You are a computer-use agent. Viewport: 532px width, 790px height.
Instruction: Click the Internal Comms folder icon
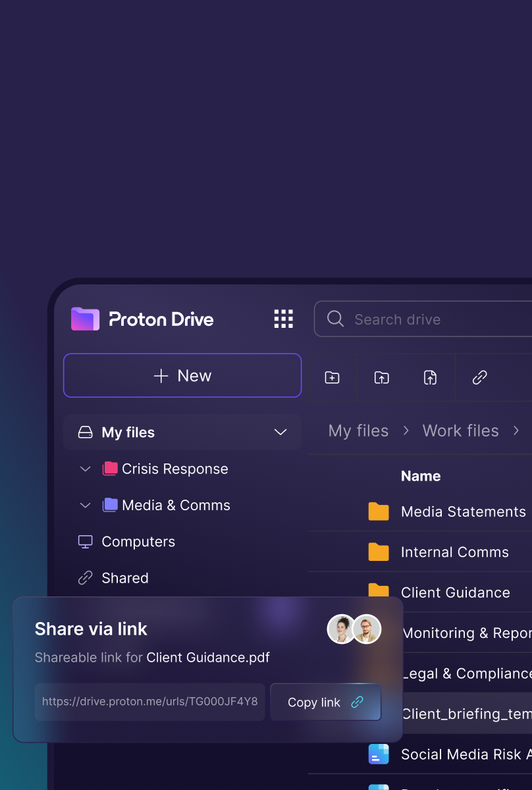pos(379,552)
